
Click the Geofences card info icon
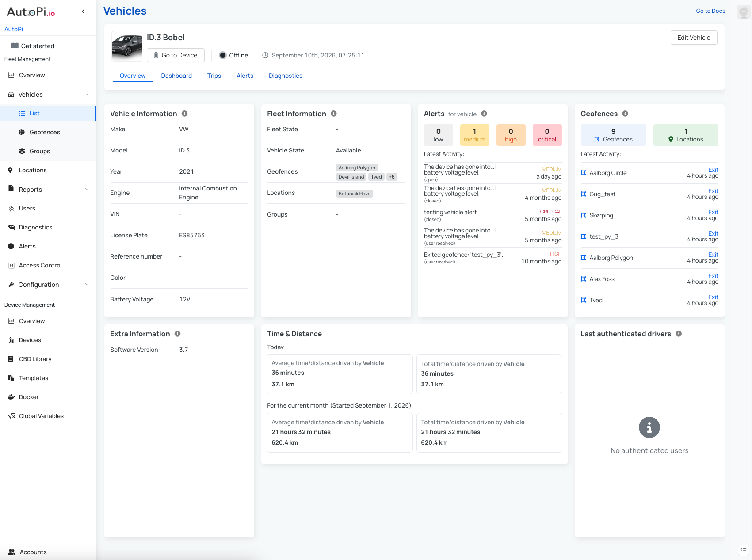click(x=625, y=114)
